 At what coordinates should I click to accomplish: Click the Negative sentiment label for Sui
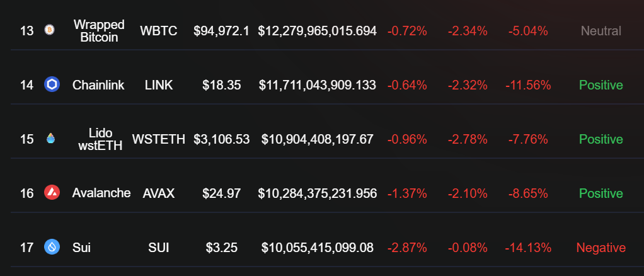(x=601, y=248)
